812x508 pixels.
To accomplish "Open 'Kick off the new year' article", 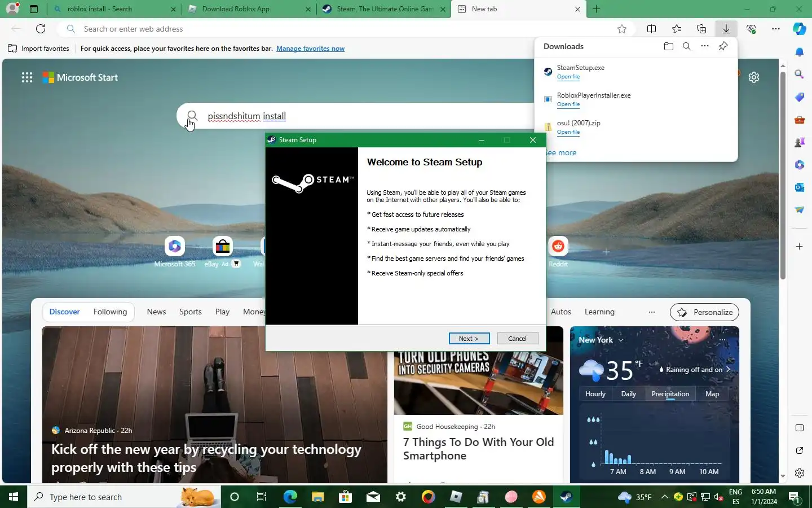I will click(206, 458).
